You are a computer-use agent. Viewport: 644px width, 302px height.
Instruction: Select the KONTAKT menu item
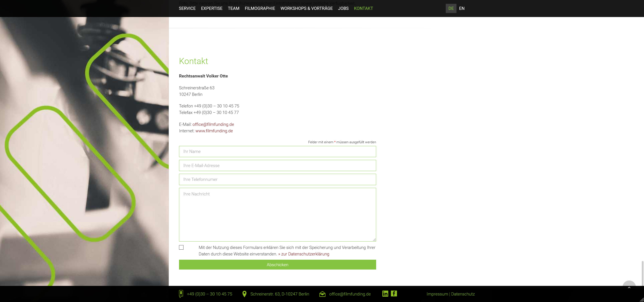(x=363, y=8)
